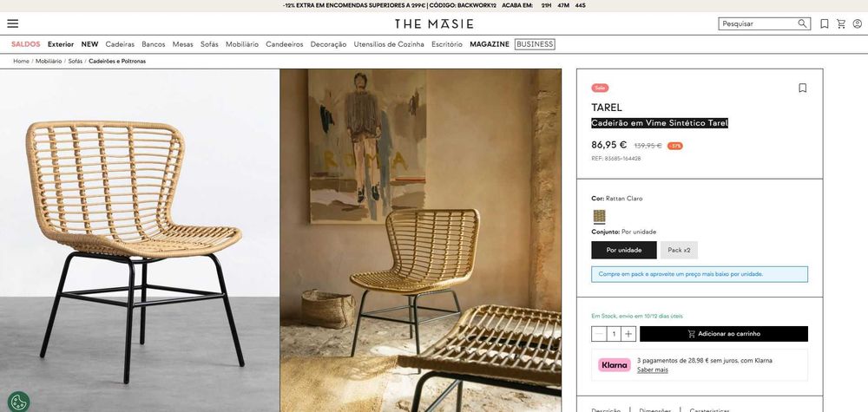Select the Por unidade option
This screenshot has width=868, height=412.
point(624,250)
